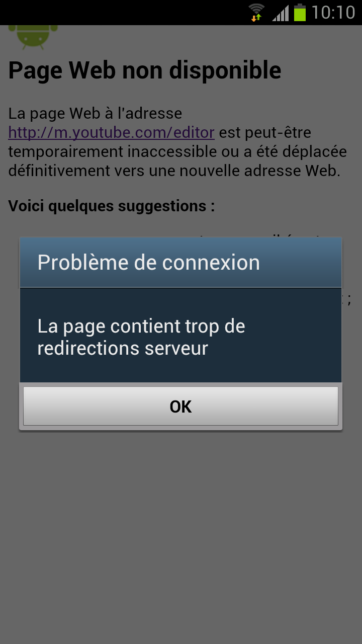Tap the Problème de connexion dialog title
This screenshot has height=644, width=362.
(x=149, y=263)
